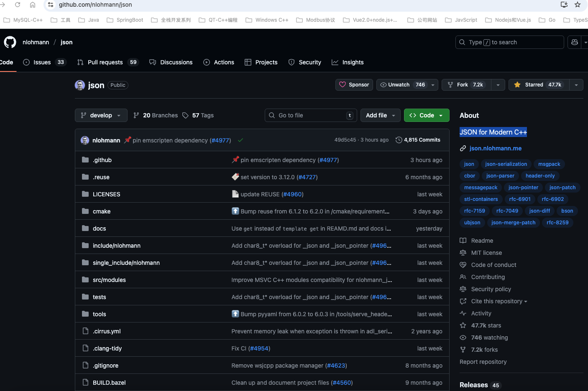The height and width of the screenshot is (391, 588).
Task: Click the stars icon in About
Action: [x=463, y=325]
